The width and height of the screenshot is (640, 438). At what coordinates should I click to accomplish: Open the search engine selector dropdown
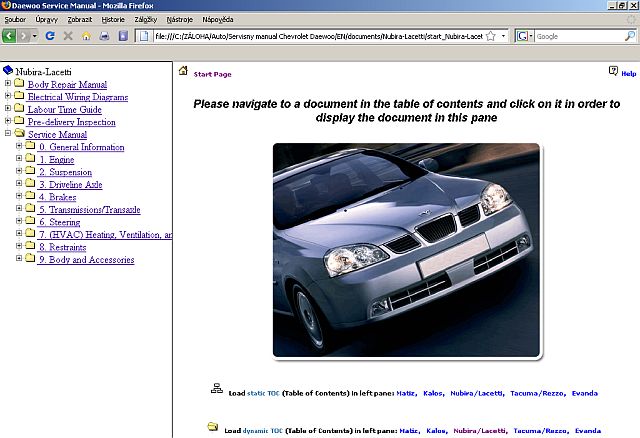click(524, 36)
